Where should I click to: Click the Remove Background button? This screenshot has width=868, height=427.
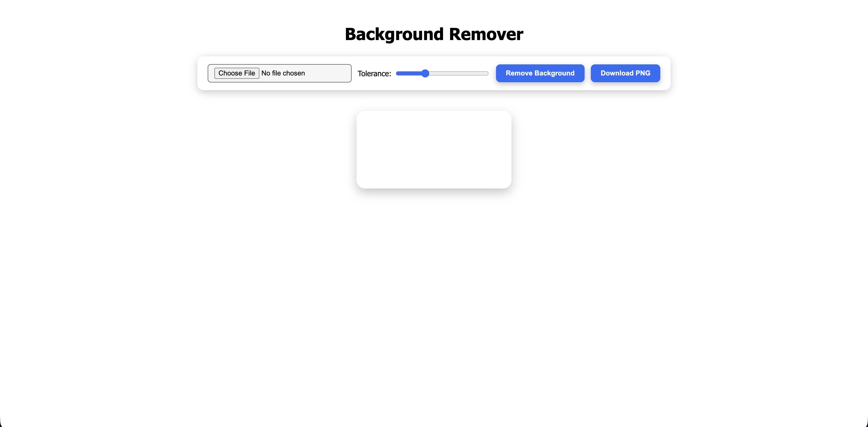click(x=540, y=73)
